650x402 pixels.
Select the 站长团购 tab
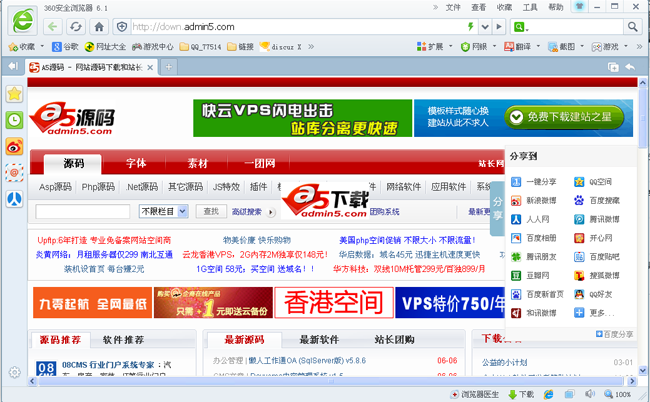coord(394,340)
